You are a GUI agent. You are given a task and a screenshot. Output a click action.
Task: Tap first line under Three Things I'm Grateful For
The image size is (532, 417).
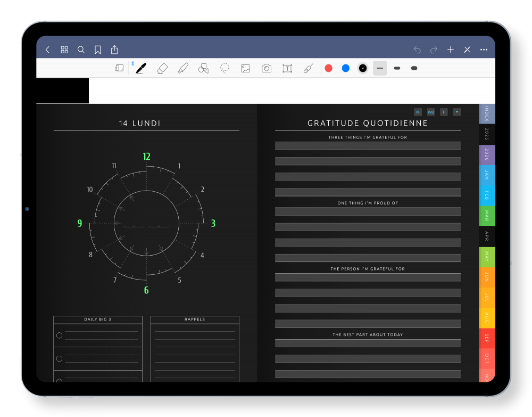point(368,146)
